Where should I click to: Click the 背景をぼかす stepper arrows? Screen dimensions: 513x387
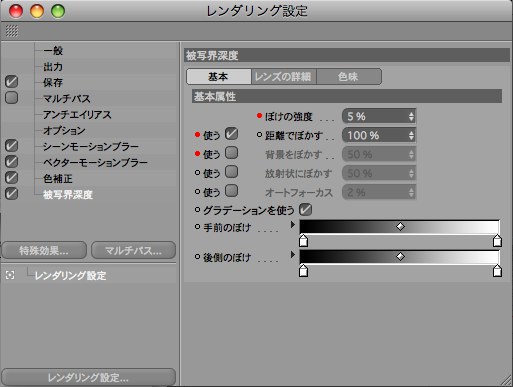coord(411,154)
